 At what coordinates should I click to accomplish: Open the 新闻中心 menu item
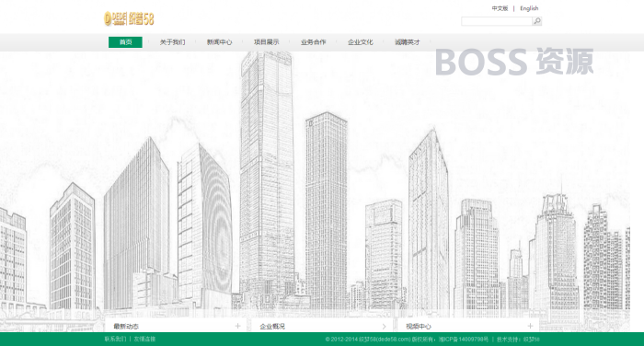coord(219,42)
